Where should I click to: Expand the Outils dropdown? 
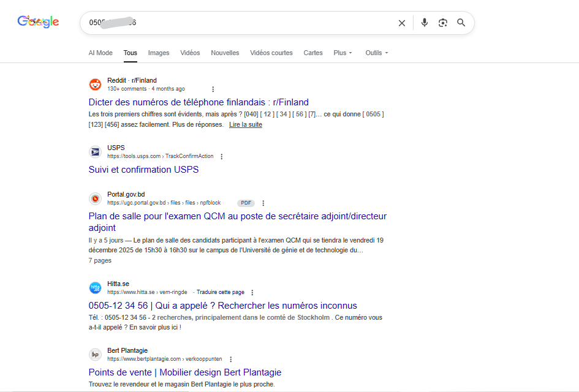[376, 53]
